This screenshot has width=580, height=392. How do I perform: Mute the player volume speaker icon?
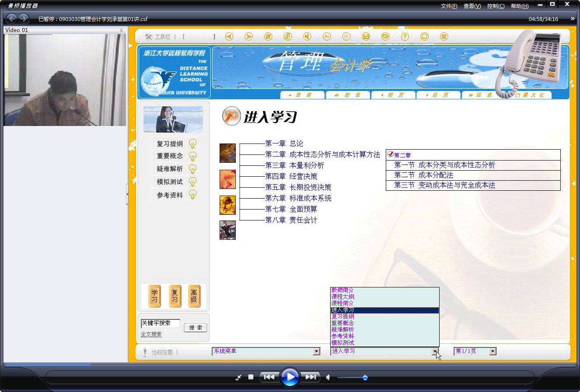[328, 377]
